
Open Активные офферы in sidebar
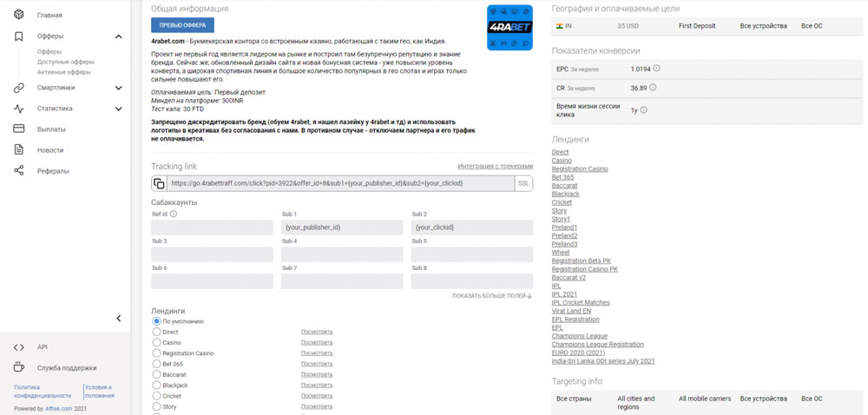coord(64,72)
